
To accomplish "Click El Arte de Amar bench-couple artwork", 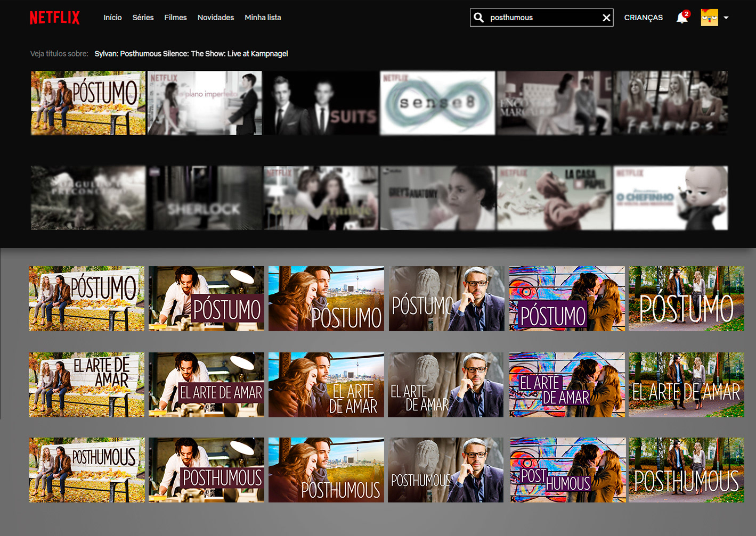I will click(86, 385).
